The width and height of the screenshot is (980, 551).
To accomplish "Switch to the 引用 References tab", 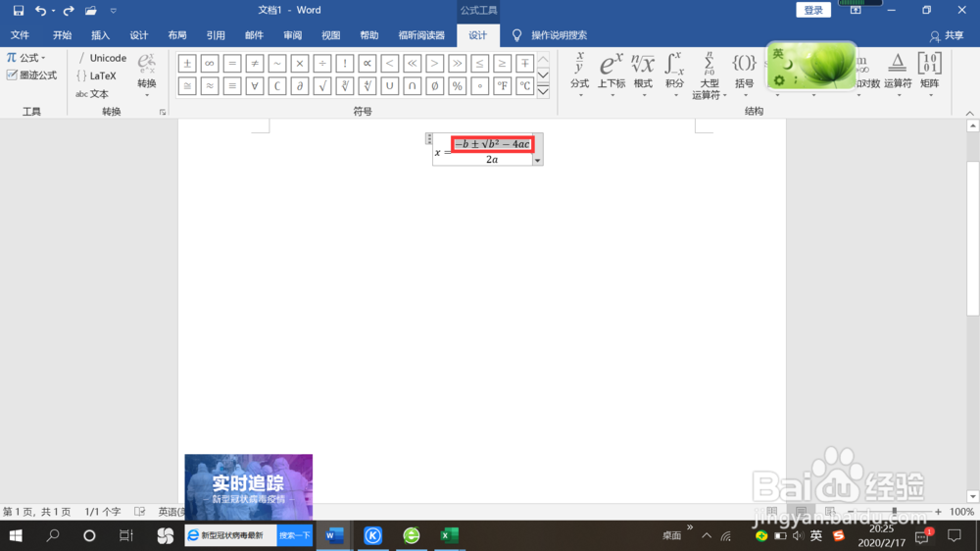I will coord(216,35).
